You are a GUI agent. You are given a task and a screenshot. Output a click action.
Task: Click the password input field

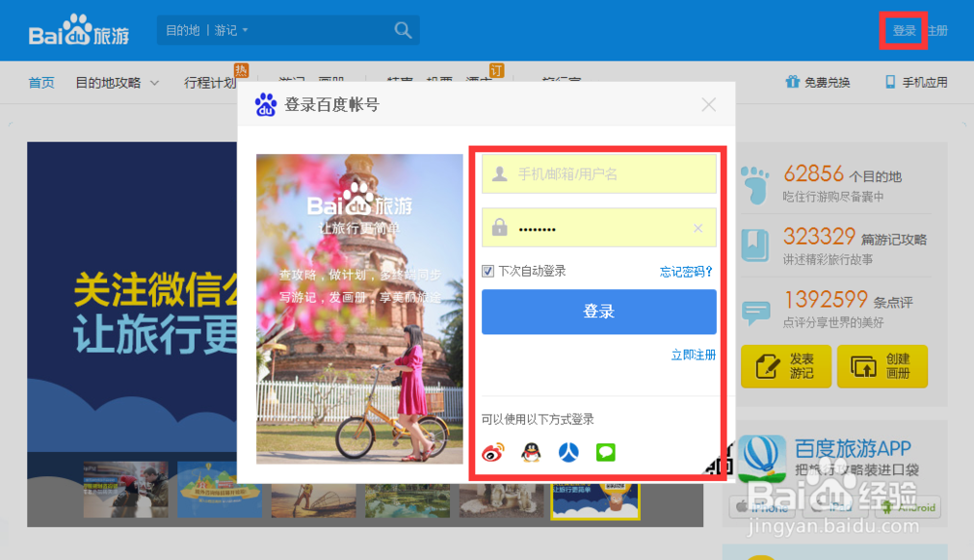pos(599,228)
